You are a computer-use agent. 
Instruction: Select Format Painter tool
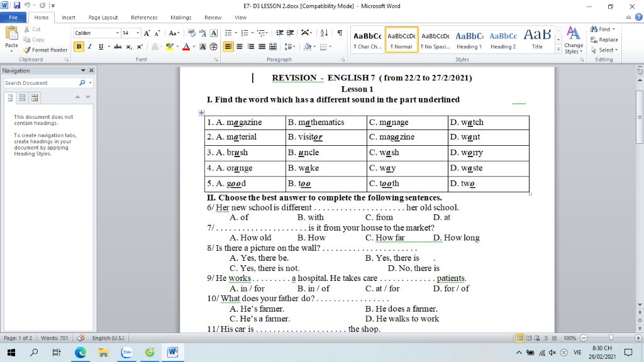coord(45,50)
